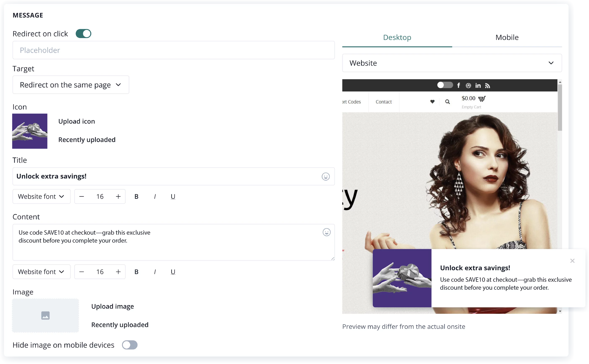Click the wishlist heart icon in preview
The width and height of the screenshot is (589, 364).
432,102
